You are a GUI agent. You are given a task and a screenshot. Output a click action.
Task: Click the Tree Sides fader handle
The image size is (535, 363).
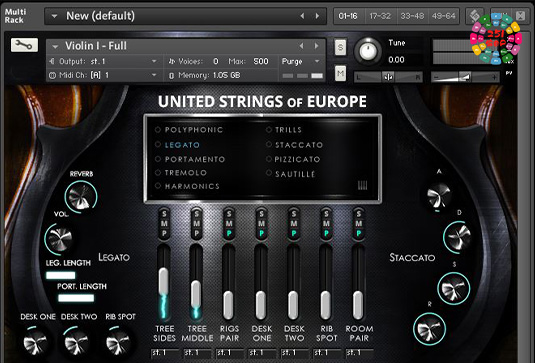point(163,281)
